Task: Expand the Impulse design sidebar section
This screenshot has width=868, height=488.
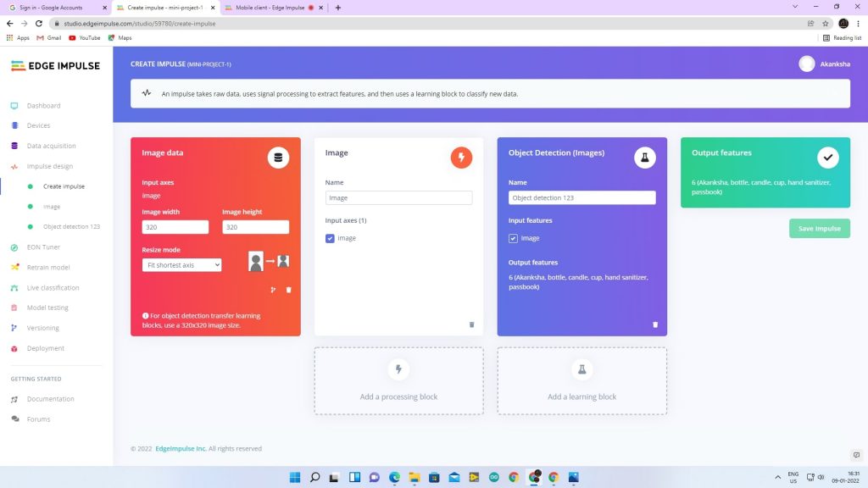Action: (49, 166)
